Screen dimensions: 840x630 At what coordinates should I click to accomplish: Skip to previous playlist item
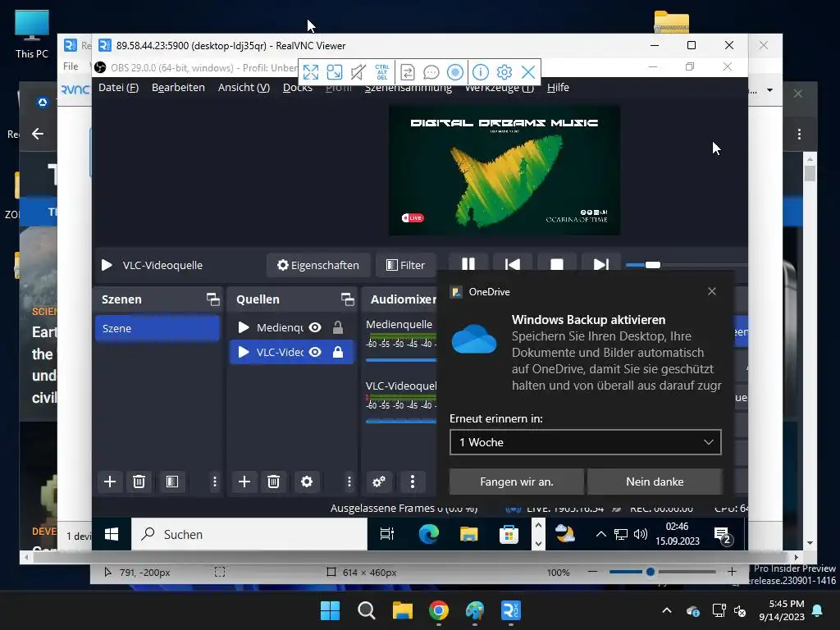click(513, 264)
